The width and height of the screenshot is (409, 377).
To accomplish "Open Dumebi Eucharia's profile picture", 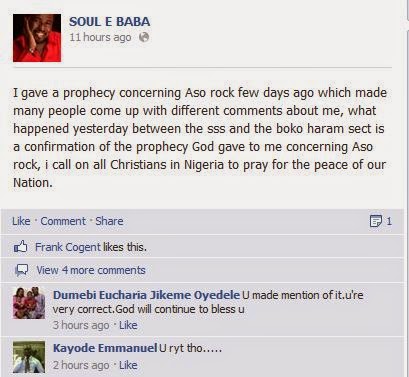I will 29,303.
